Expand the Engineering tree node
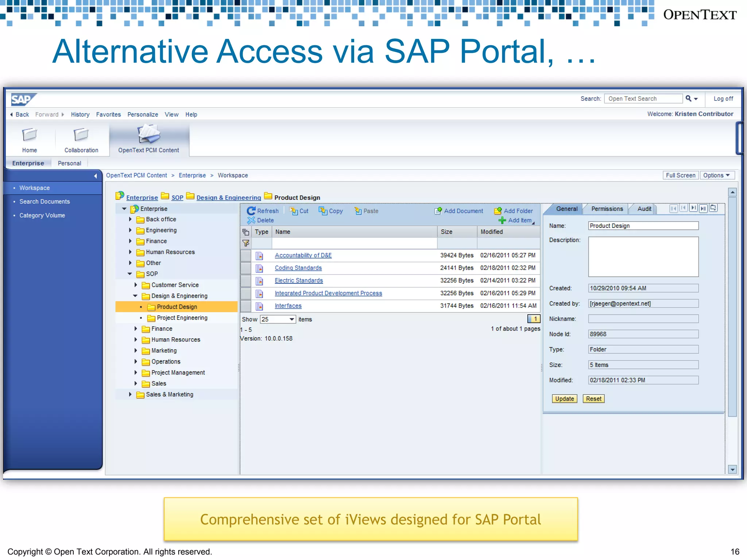The width and height of the screenshot is (747, 560). click(x=130, y=230)
